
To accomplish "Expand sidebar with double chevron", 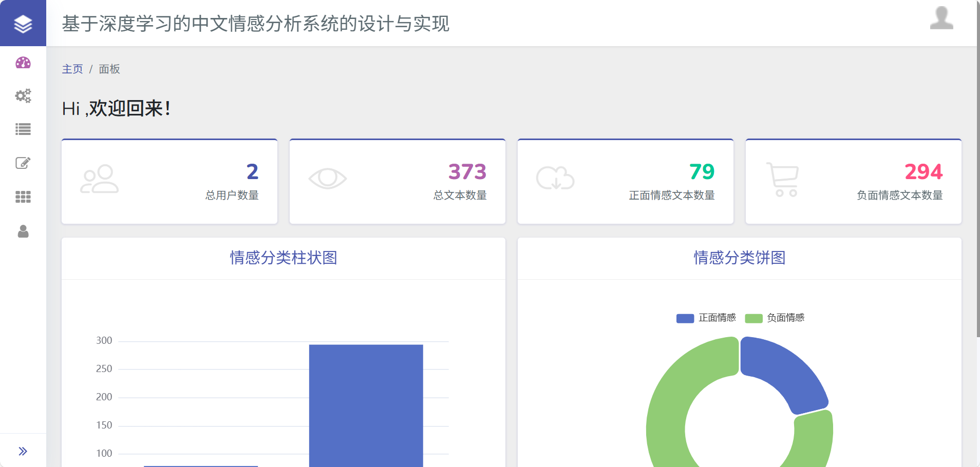I will (x=23, y=451).
